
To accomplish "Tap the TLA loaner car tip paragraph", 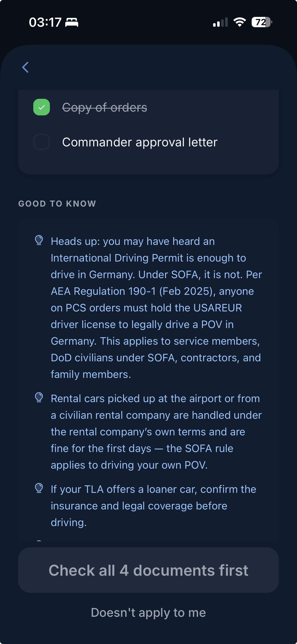I will [x=153, y=506].
